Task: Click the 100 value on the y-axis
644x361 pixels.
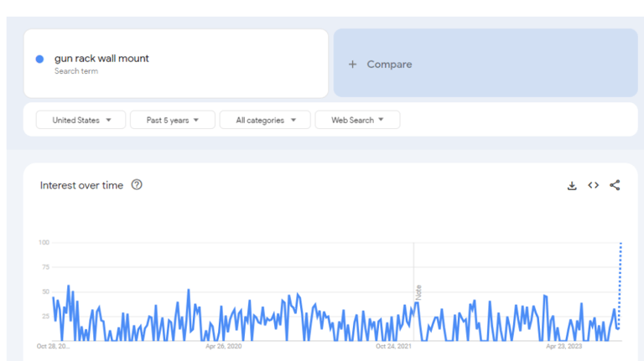Action: tap(44, 243)
